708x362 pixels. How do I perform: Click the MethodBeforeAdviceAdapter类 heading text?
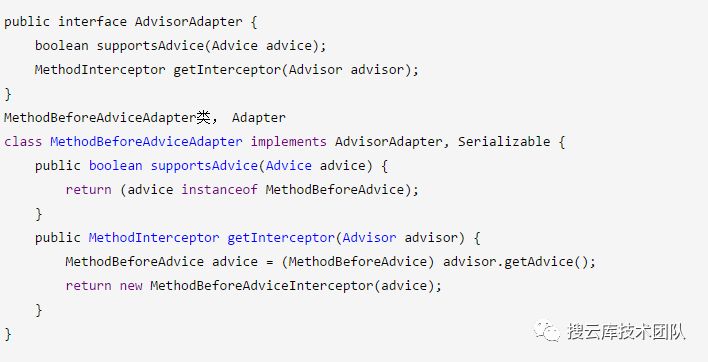(107, 118)
